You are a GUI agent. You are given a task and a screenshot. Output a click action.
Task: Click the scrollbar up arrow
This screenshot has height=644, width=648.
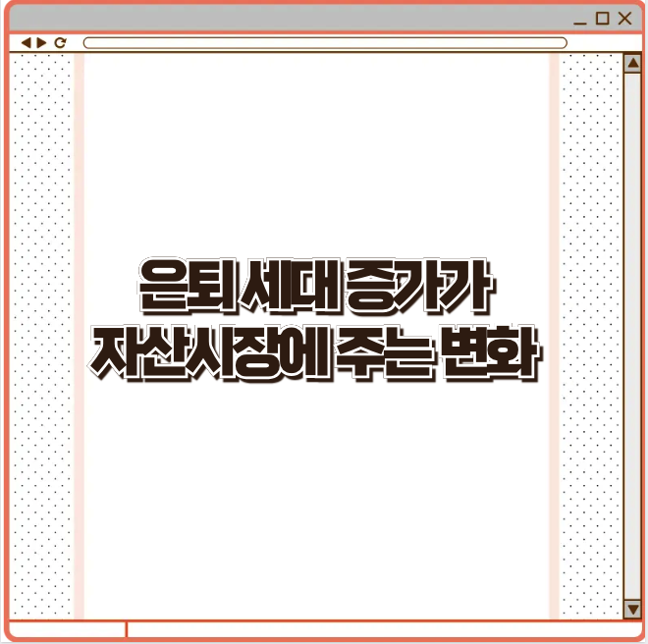point(632,63)
